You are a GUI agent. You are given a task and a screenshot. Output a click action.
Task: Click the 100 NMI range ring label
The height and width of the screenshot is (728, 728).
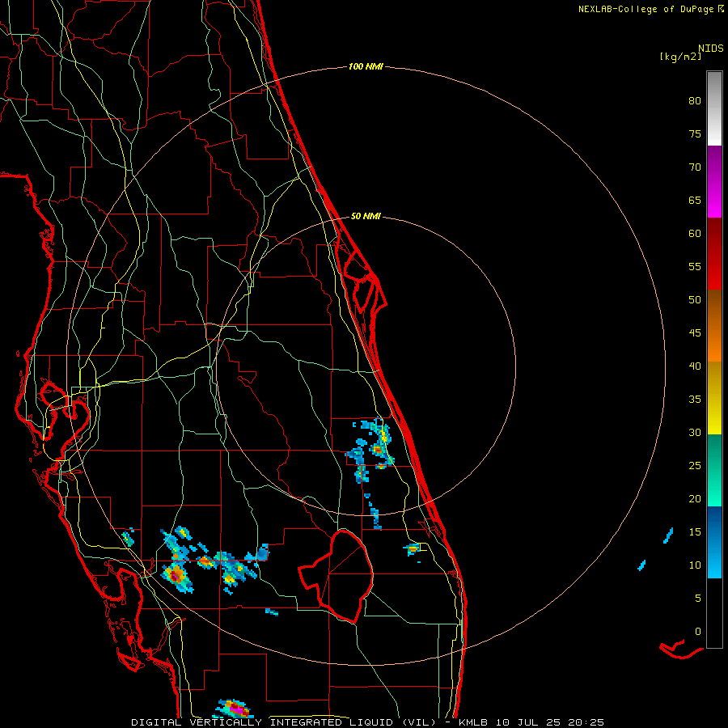point(366,67)
